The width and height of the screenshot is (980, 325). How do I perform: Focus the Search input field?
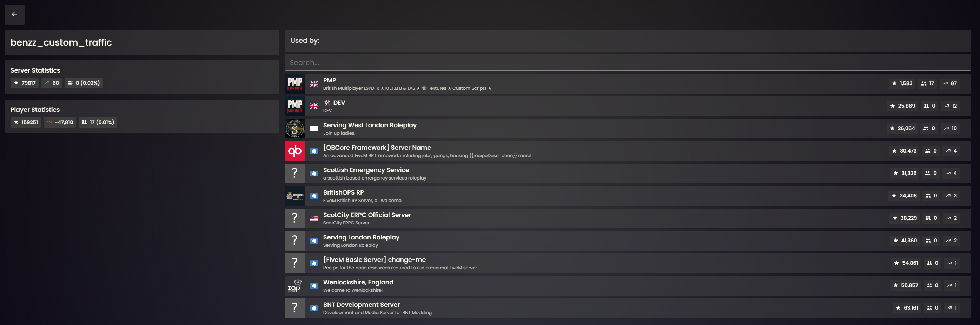tap(627, 63)
